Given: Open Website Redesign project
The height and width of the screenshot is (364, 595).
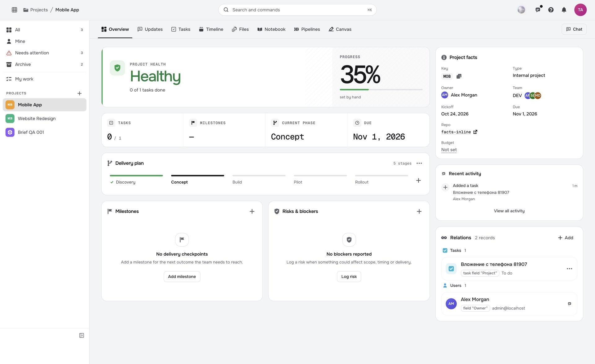Looking at the screenshot, I should (44, 119).
